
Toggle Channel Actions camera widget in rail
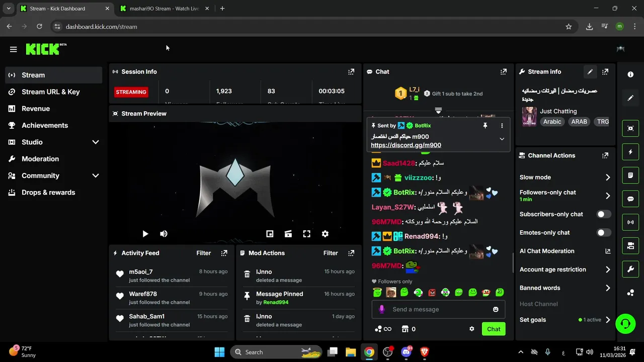coord(630,246)
